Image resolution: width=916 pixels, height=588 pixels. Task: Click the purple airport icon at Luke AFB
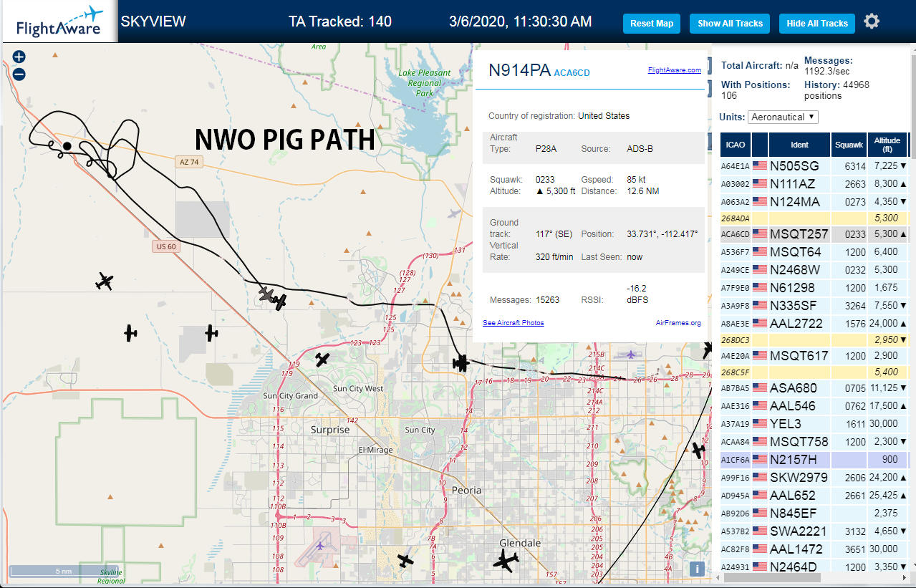[319, 546]
